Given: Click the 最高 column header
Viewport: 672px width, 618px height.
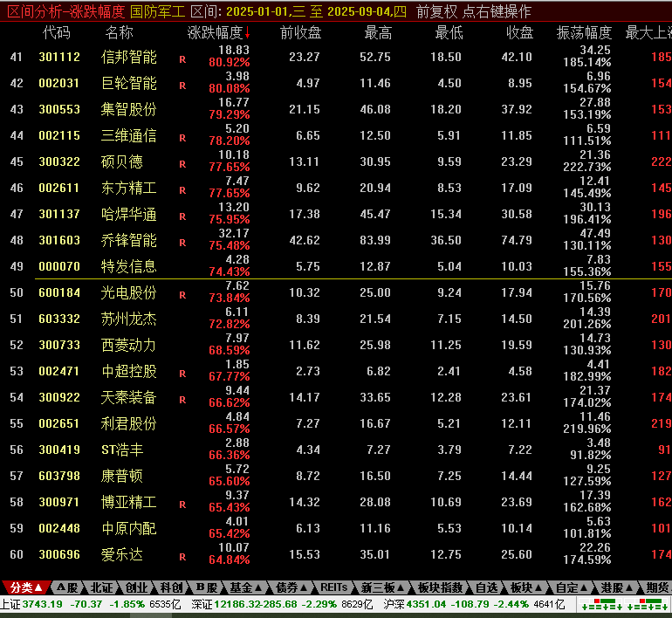Looking at the screenshot, I should click(378, 32).
